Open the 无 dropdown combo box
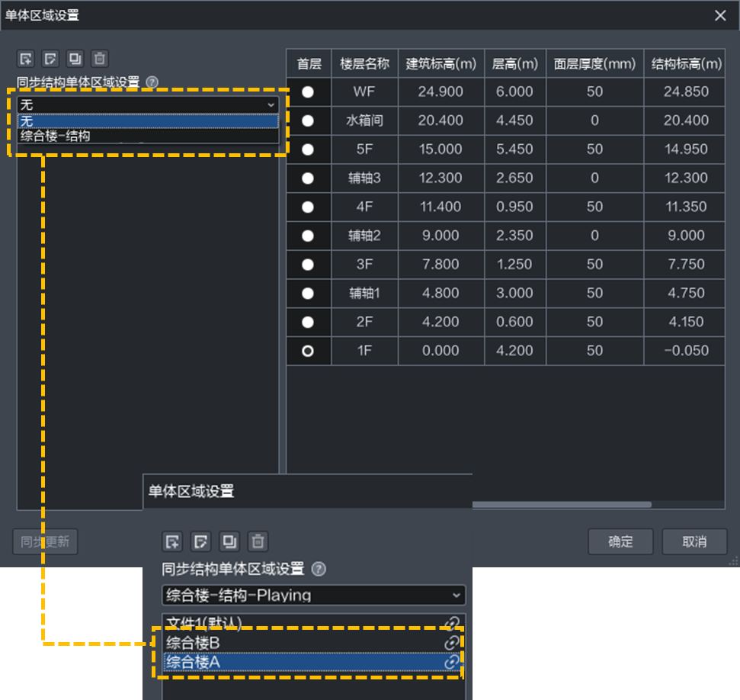The image size is (740, 700). click(148, 104)
